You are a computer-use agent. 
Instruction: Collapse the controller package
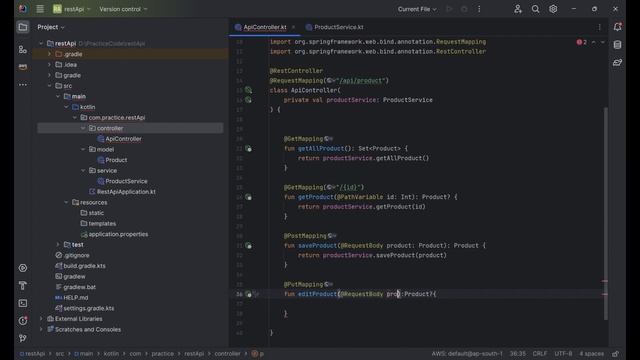83,128
